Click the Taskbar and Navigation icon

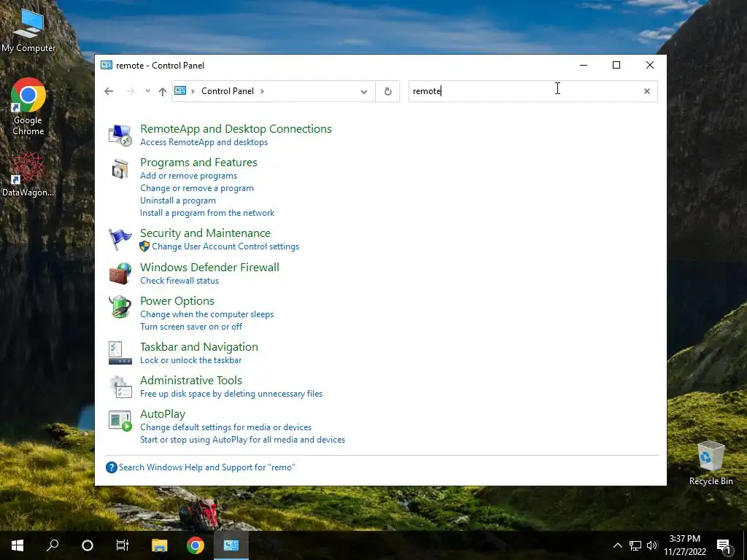120,353
